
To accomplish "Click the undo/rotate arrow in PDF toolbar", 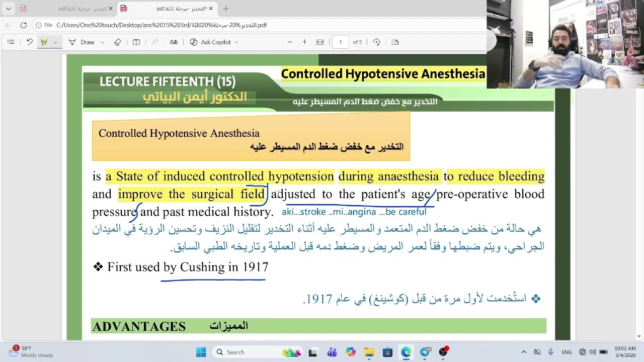I will click(30, 42).
